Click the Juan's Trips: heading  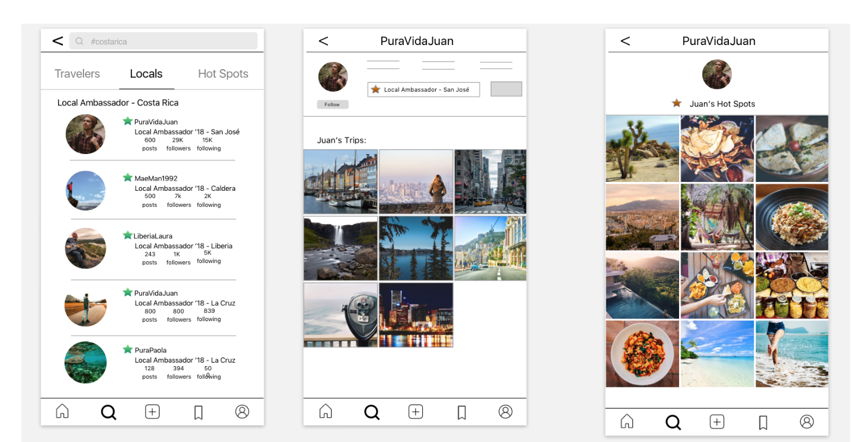(x=342, y=140)
